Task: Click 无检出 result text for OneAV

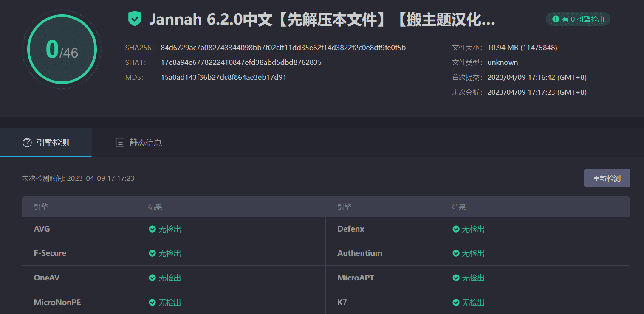Action: pos(170,278)
